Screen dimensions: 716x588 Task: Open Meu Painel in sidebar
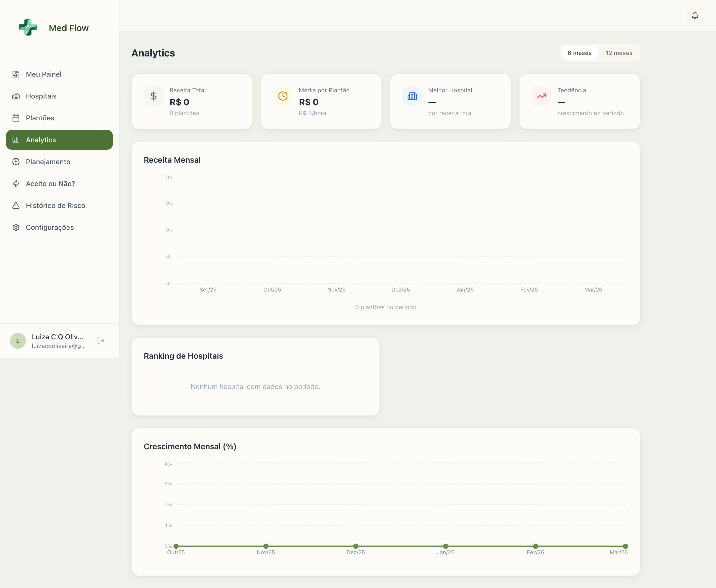[x=44, y=74]
